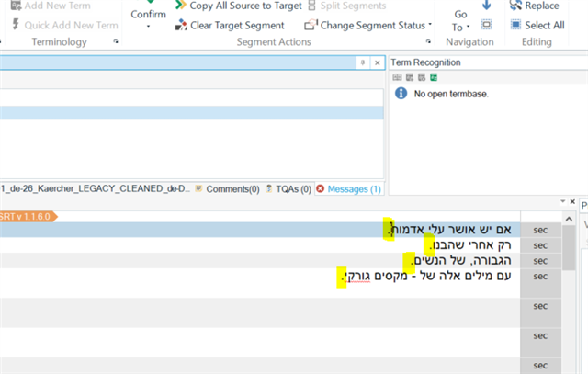Click sec cell beside 'רק אחרי שהבנו' row
This screenshot has width=588, height=374.
click(x=540, y=245)
